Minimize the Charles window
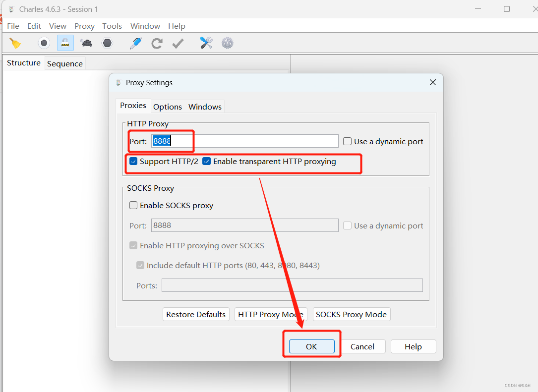 click(478, 9)
